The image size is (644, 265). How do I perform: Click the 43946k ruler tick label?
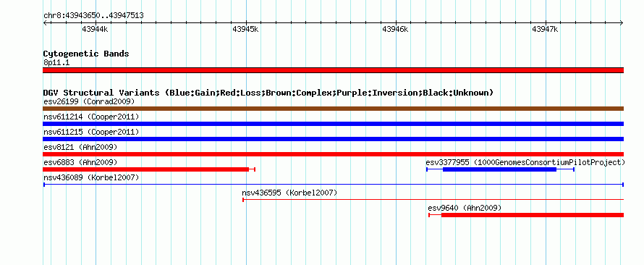[395, 29]
